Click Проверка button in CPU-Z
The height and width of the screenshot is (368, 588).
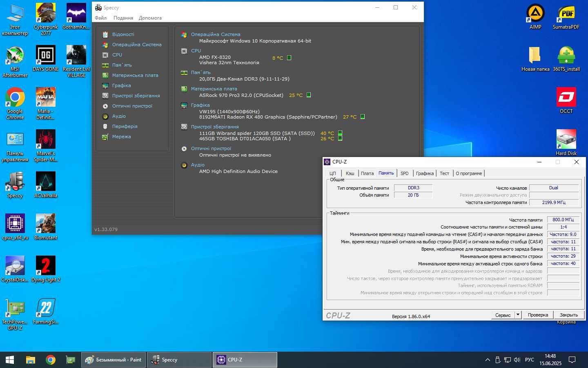point(538,315)
